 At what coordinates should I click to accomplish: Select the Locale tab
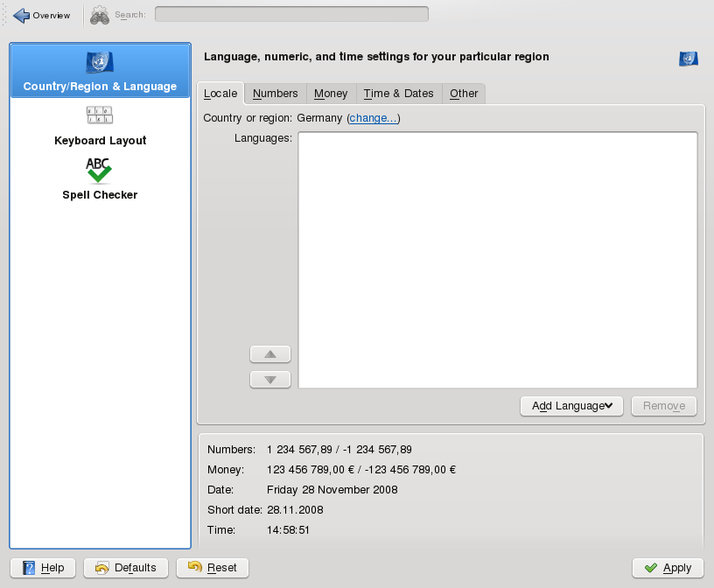click(220, 94)
